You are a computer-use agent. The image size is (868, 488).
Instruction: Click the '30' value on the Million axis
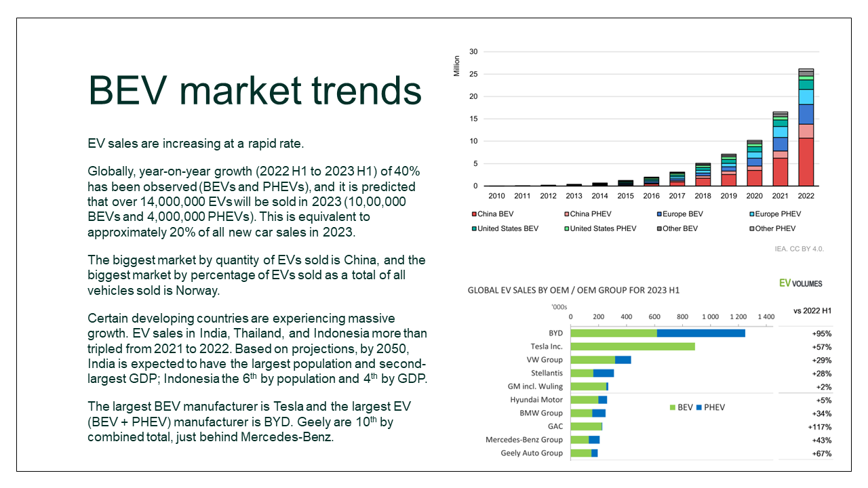[x=473, y=52]
